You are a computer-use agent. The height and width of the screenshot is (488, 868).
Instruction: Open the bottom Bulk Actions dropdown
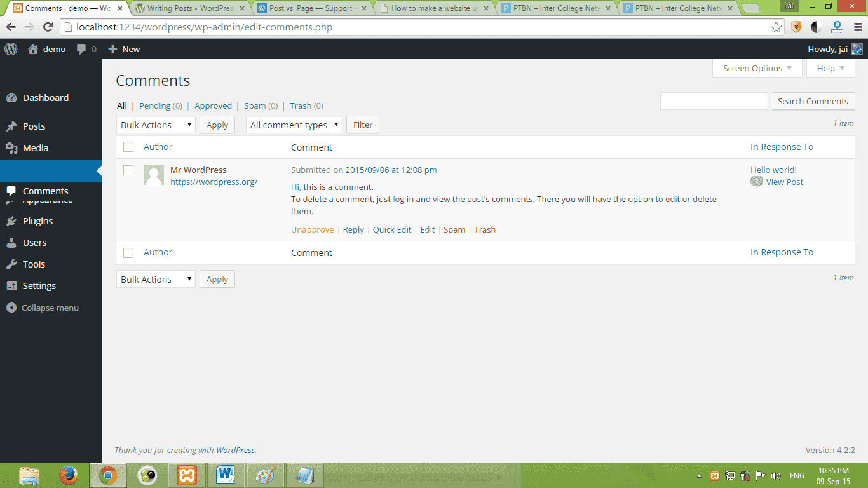tap(156, 279)
